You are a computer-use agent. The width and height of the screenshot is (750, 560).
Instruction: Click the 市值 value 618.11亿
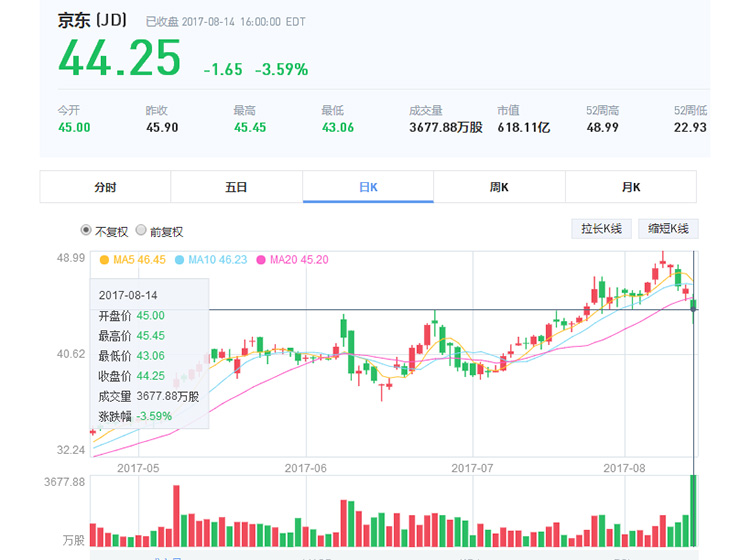[x=524, y=128]
